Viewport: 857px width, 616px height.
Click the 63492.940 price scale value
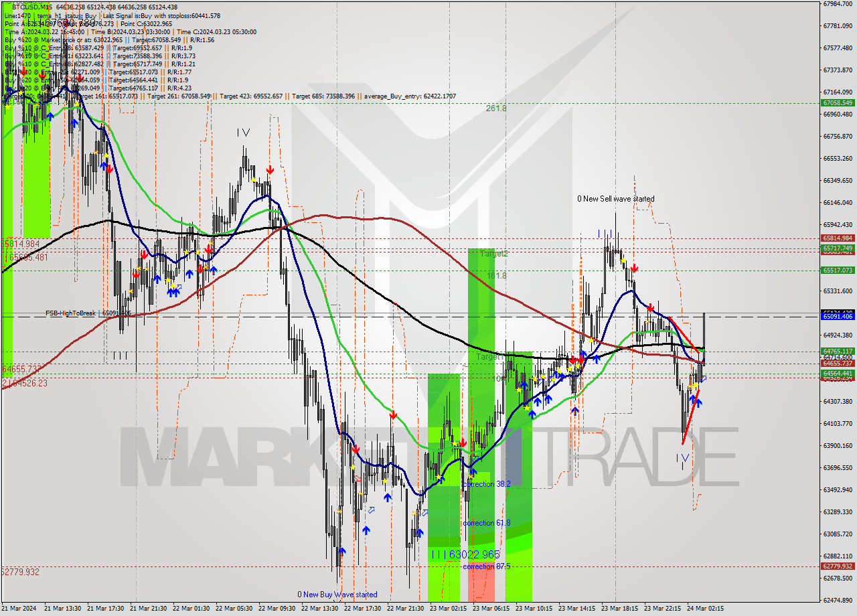pos(838,489)
